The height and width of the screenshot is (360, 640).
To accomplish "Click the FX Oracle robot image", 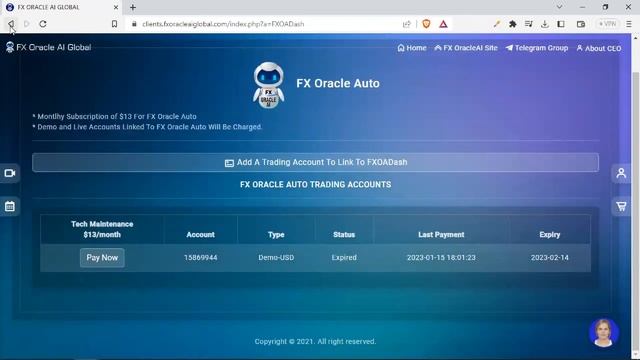I will point(268,85).
